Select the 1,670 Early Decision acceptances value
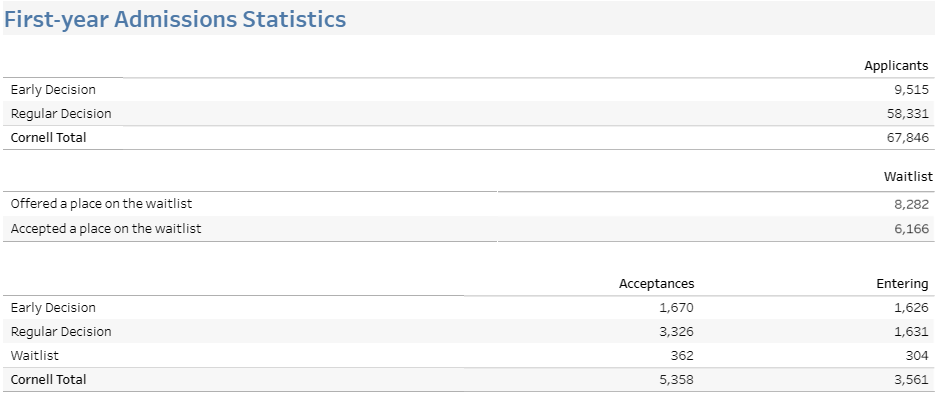Viewport: 939px width, 397px height. (676, 308)
